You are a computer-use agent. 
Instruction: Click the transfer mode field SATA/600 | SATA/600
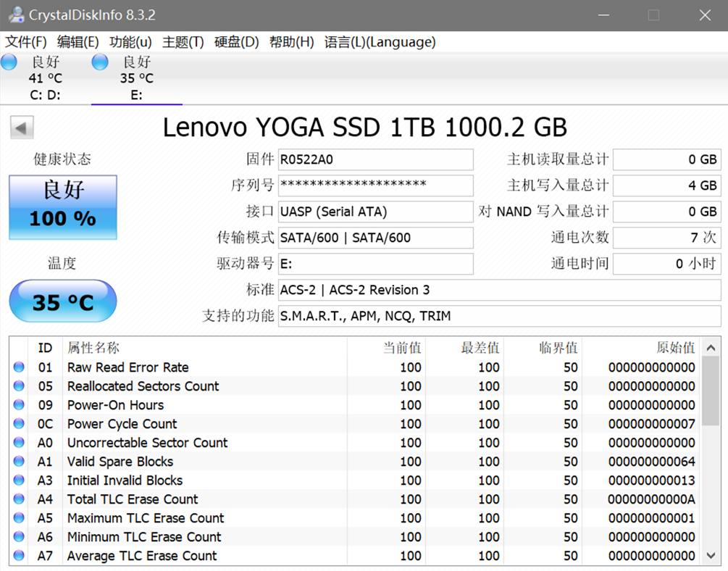[376, 238]
